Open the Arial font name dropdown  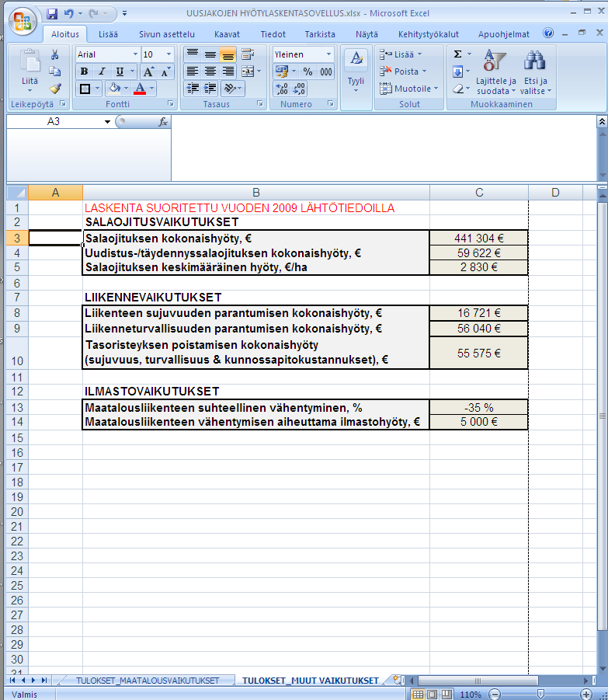(x=135, y=54)
